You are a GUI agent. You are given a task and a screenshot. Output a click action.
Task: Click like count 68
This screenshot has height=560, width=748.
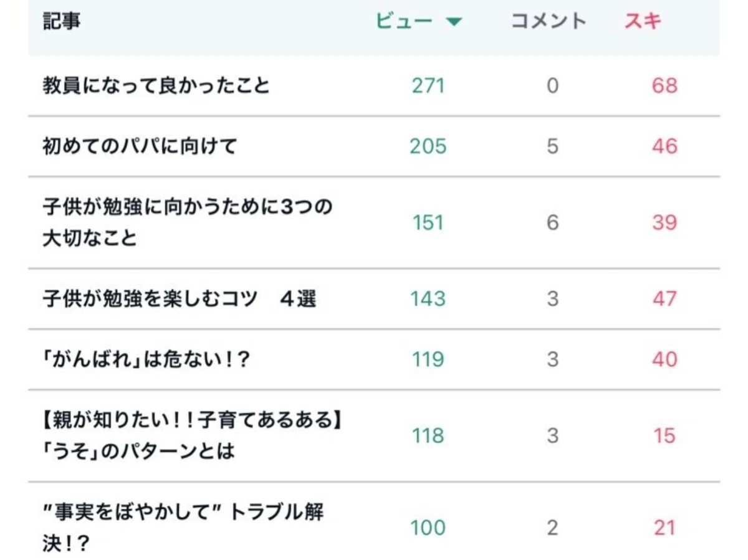[x=664, y=85]
